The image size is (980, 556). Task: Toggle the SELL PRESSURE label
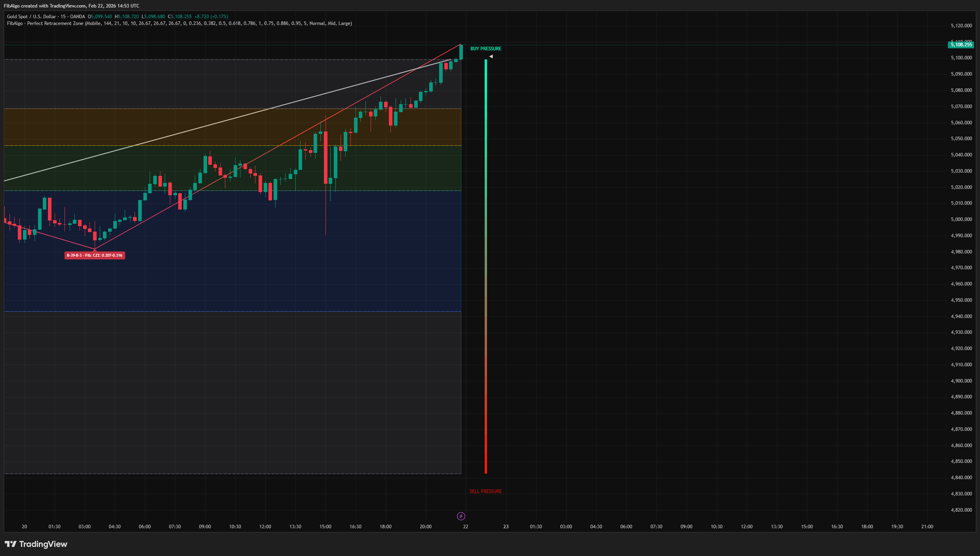pyautogui.click(x=485, y=491)
